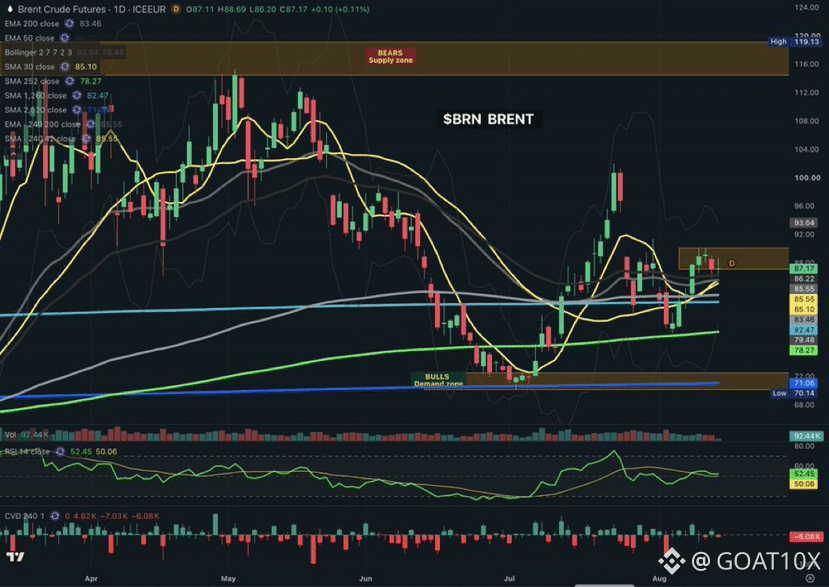Select the SMA 2,520 close legend label
Viewport: 829px width, 587px height.
pos(35,110)
